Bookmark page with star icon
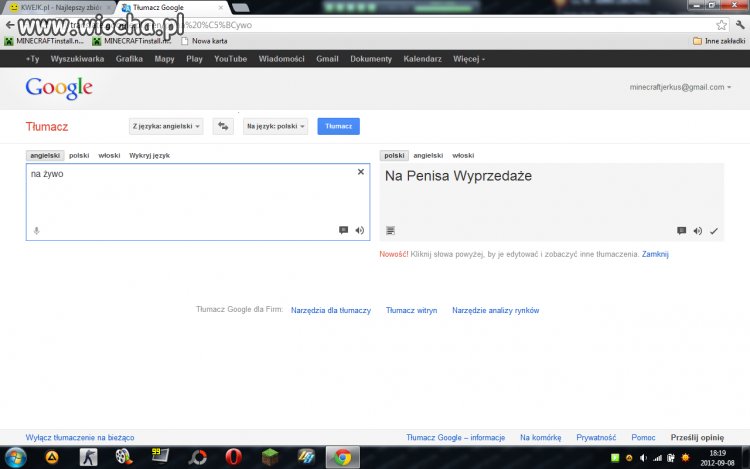 click(x=721, y=25)
